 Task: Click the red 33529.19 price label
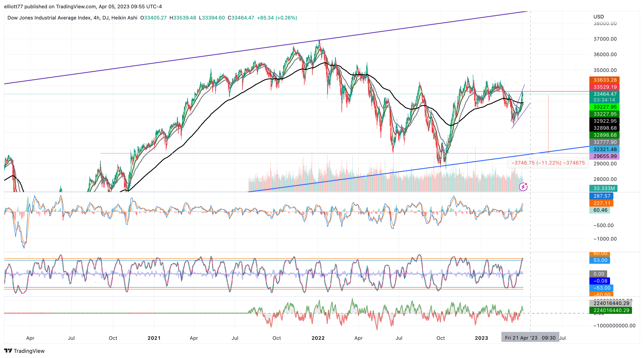[x=604, y=87]
